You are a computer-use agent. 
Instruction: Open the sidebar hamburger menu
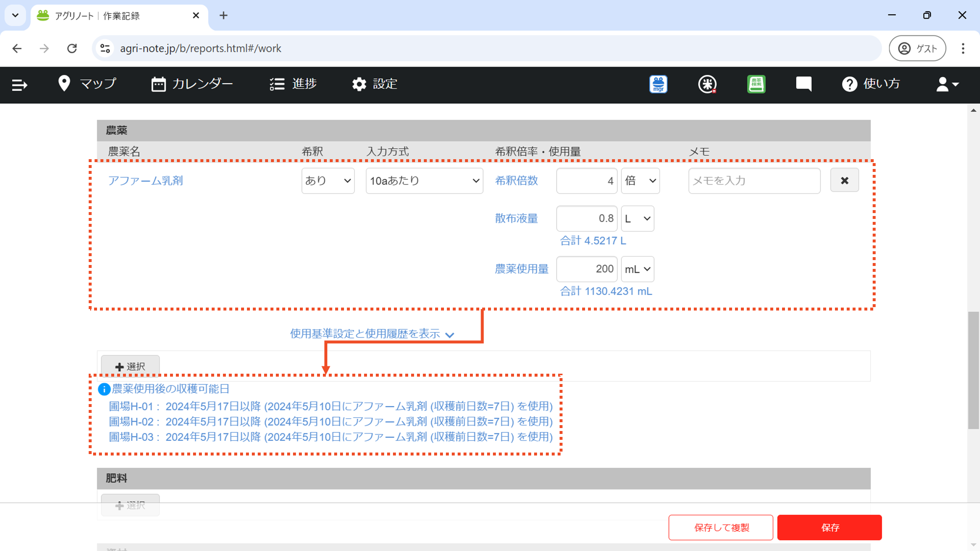tap(19, 85)
